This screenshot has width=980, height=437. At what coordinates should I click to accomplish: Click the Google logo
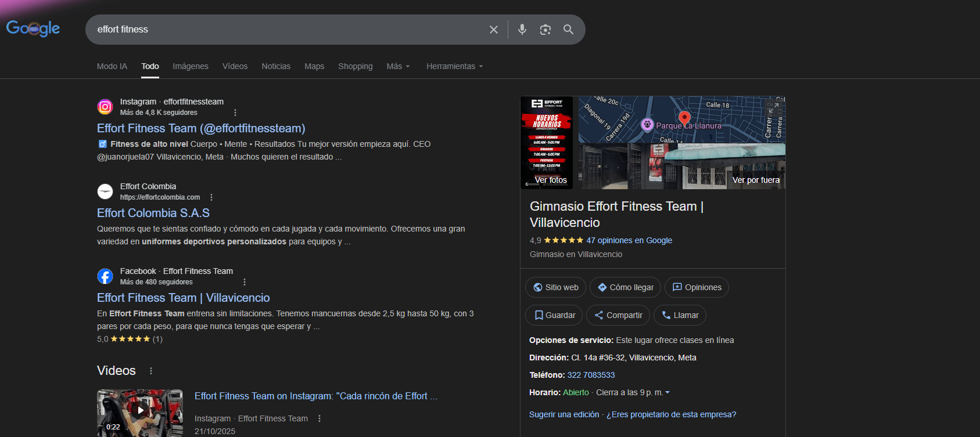(33, 28)
